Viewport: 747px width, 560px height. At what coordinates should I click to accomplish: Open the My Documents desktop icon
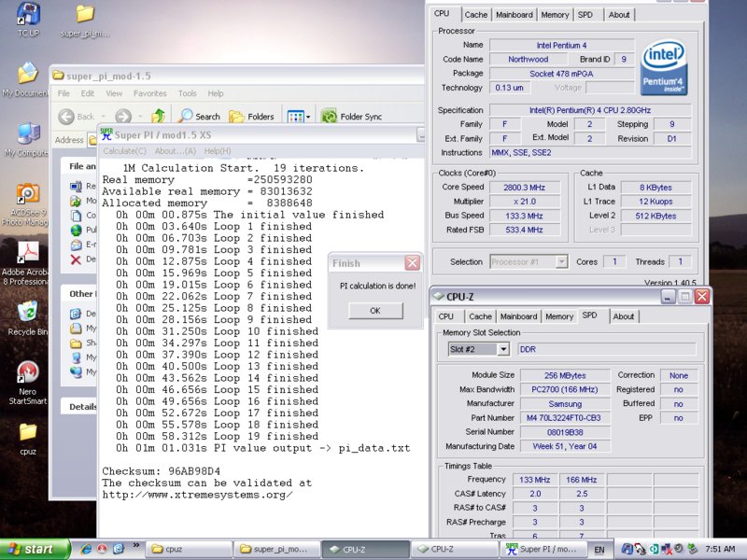pos(27,80)
